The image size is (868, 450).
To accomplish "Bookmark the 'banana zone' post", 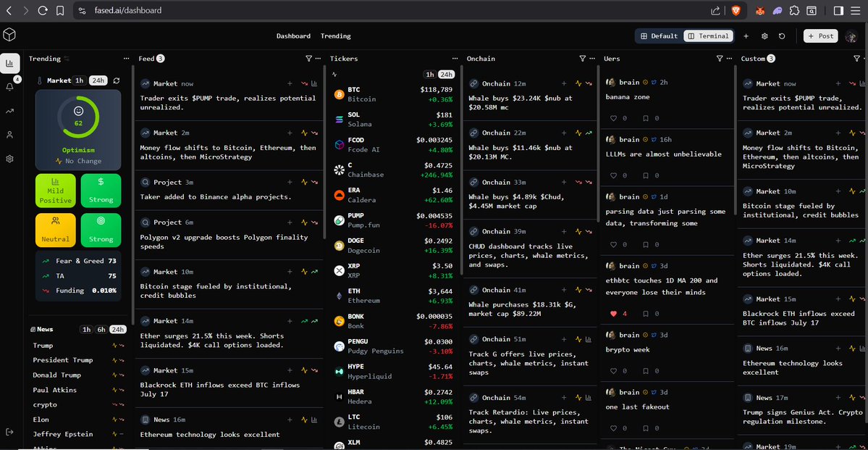I will tap(646, 118).
